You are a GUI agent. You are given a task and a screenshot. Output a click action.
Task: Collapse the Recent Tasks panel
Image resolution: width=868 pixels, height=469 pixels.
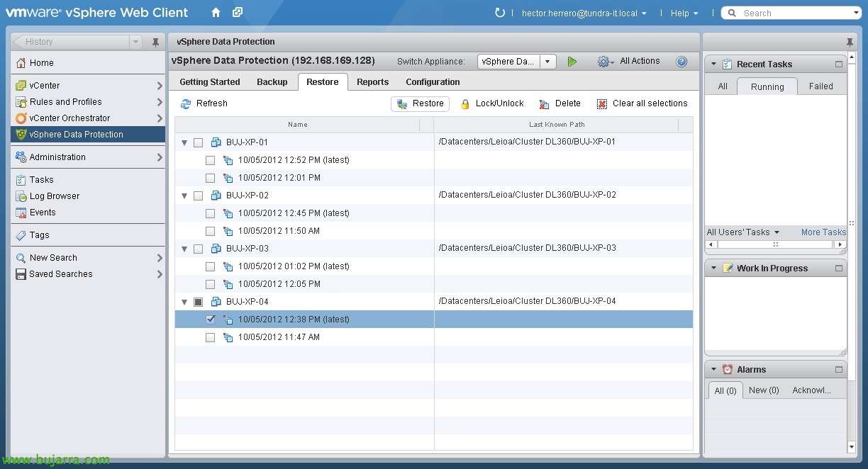713,64
